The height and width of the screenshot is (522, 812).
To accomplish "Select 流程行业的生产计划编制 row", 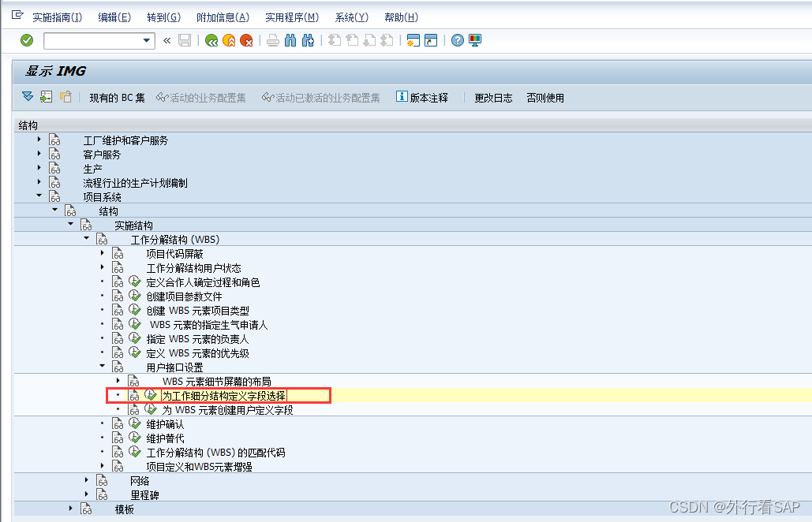I will (135, 183).
